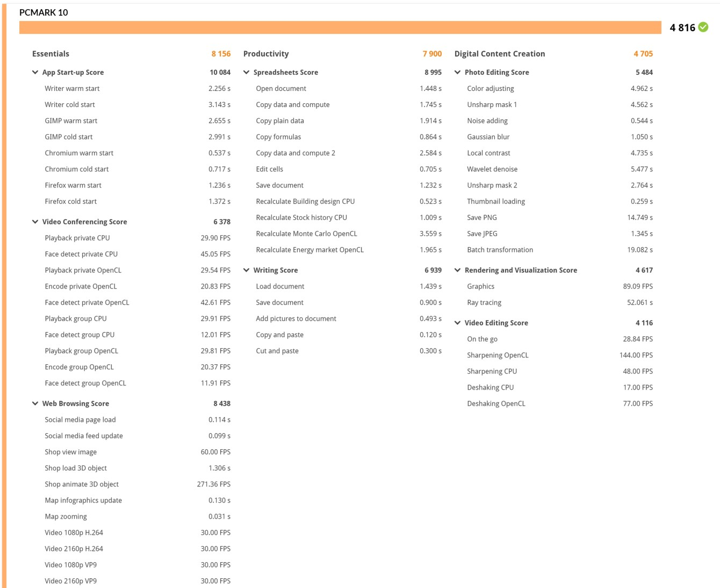Screen dimensions: 720x588
Task: Click App Start-up score value 10 084
Action: 220,72
